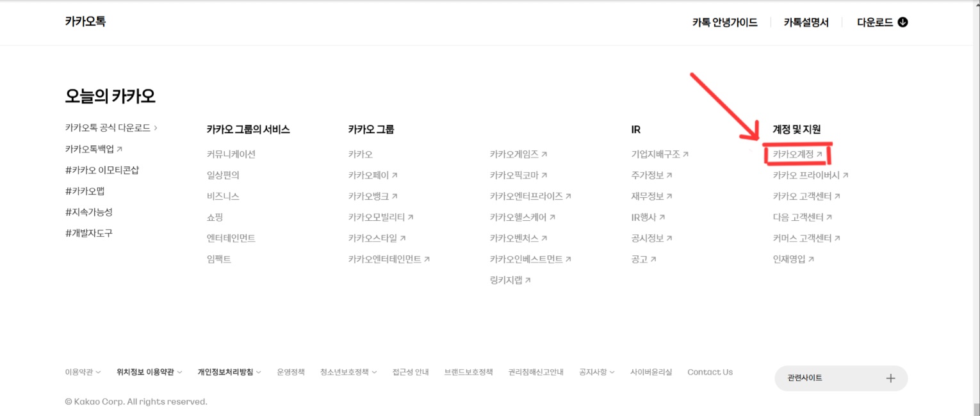Click the 다운로드 menu item
This screenshot has width=980, height=416.
point(875,22)
